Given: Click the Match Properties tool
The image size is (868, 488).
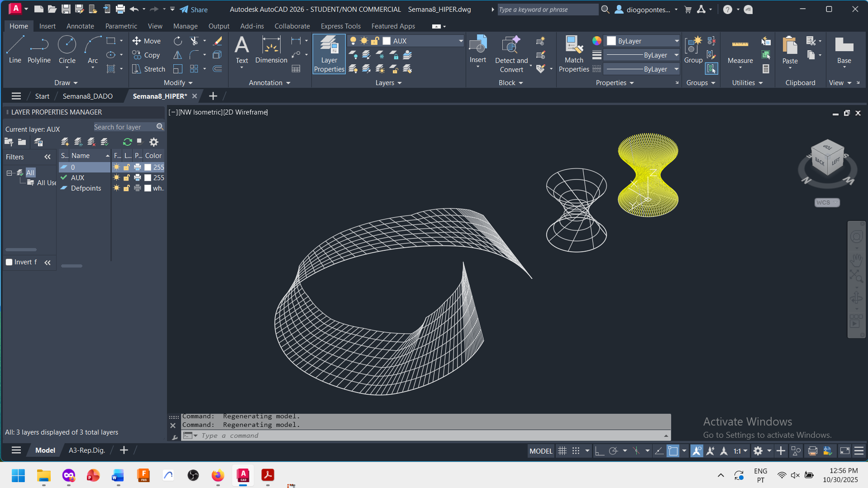Looking at the screenshot, I should point(573,54).
